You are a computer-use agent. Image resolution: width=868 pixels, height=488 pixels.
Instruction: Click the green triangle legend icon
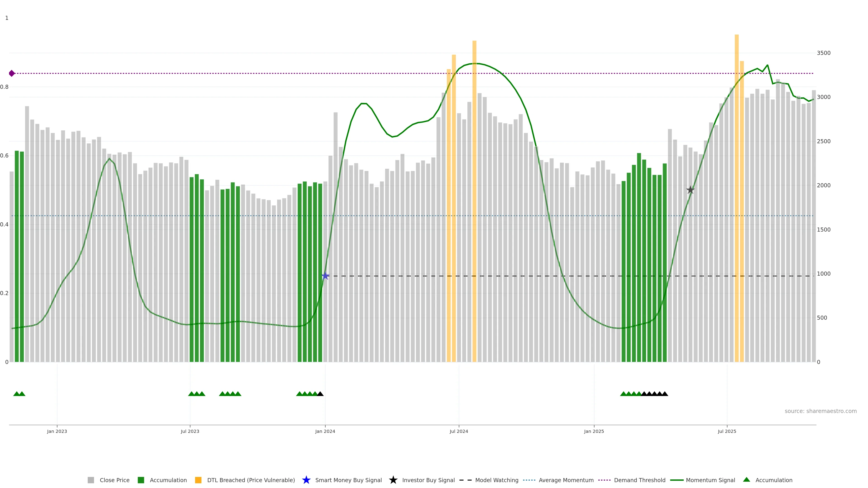(746, 480)
